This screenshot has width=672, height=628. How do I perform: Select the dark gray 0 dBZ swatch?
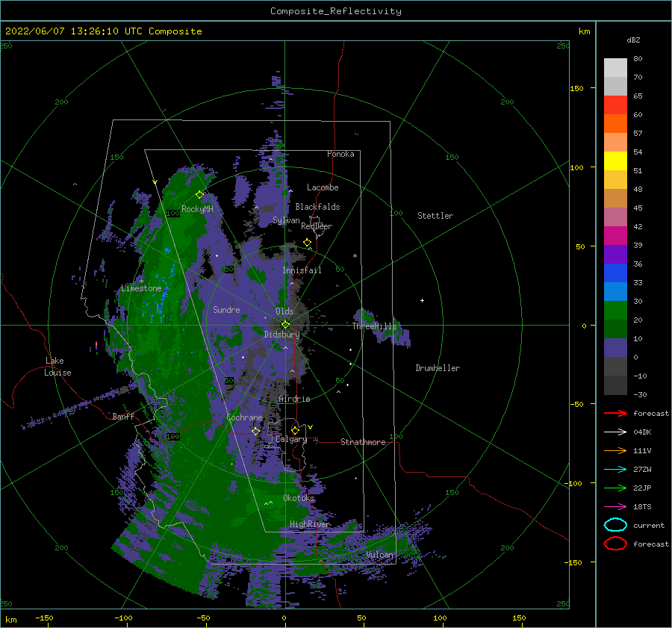click(x=615, y=366)
